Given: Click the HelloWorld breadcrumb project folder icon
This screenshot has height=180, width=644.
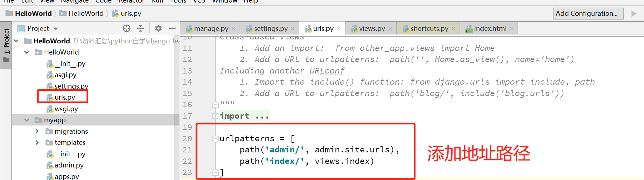Looking at the screenshot, I should (9, 14).
